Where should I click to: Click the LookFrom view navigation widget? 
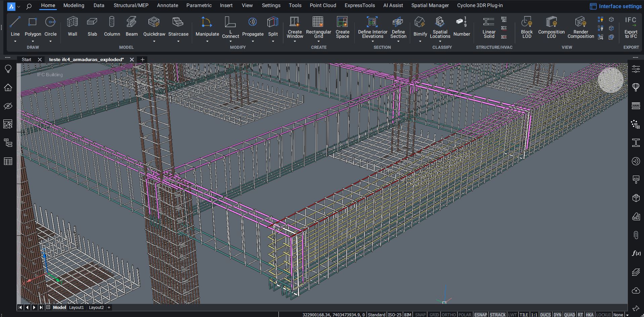pos(610,80)
